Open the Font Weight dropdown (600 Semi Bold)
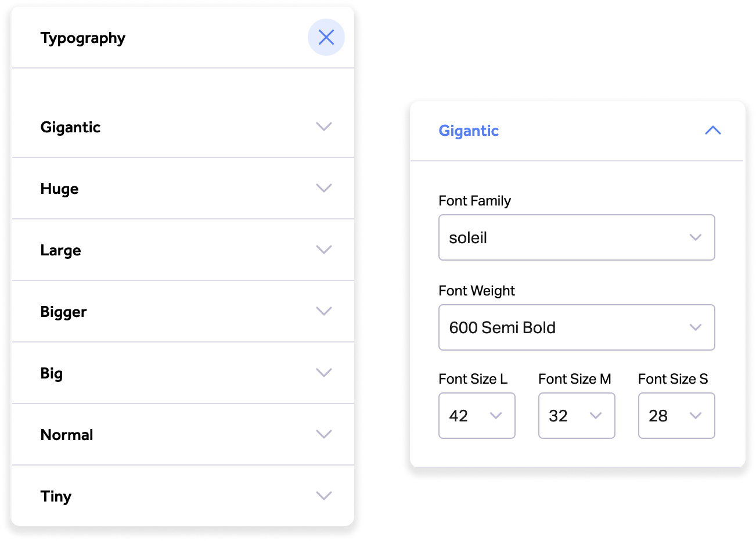 [x=576, y=327]
